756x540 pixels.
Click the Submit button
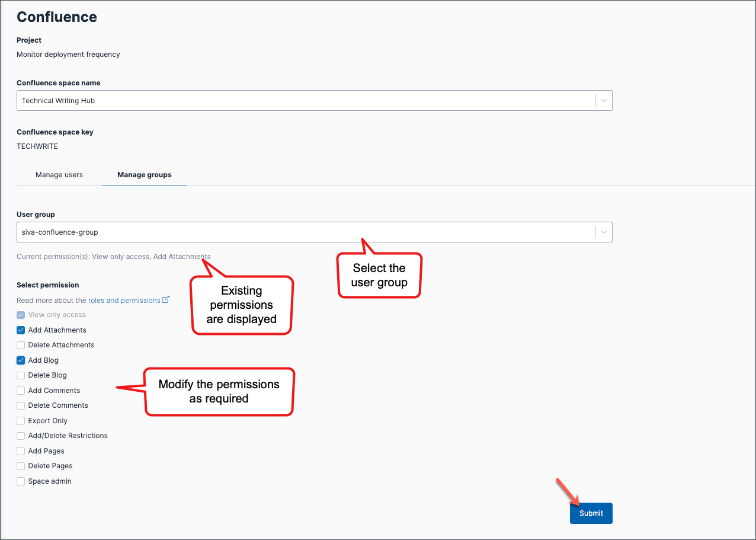[x=591, y=513]
